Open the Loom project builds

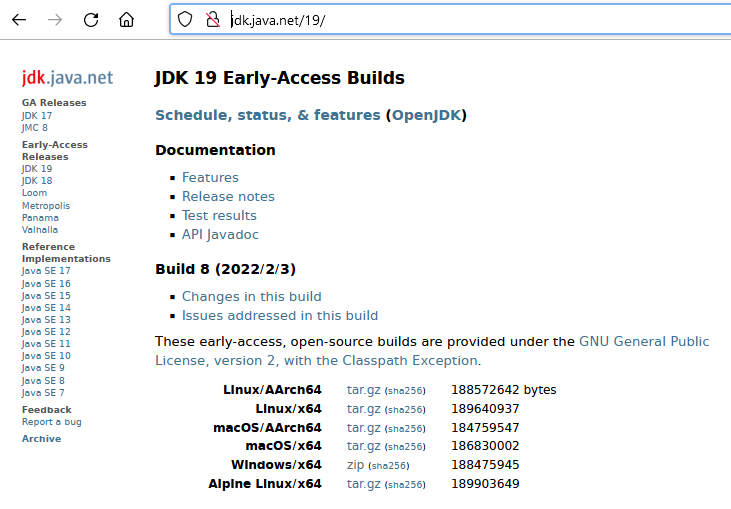coord(34,193)
